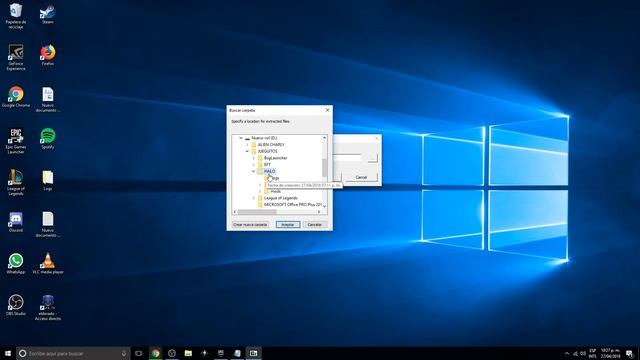640x360 pixels.
Task: Select the Nuevo documento file beside Discord
Action: pos(48,224)
